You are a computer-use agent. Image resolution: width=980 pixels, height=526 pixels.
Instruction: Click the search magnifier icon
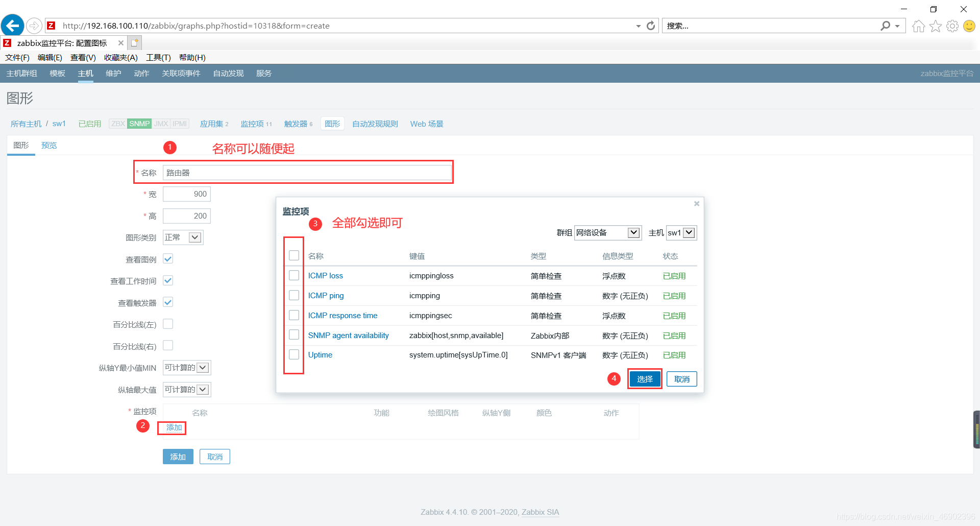885,26
